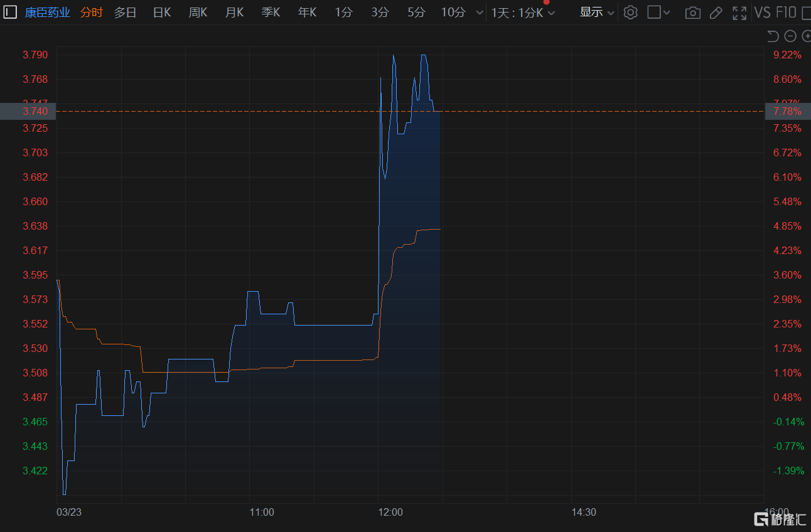Switch to the 日K tab
811x532 pixels.
[162, 13]
